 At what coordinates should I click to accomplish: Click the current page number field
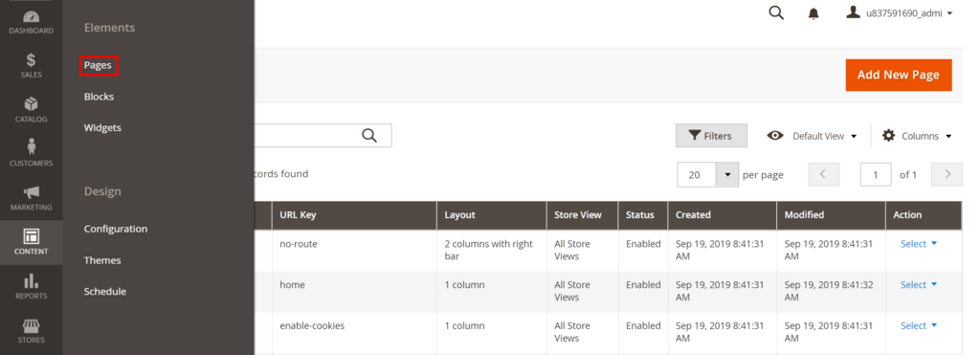(x=876, y=175)
